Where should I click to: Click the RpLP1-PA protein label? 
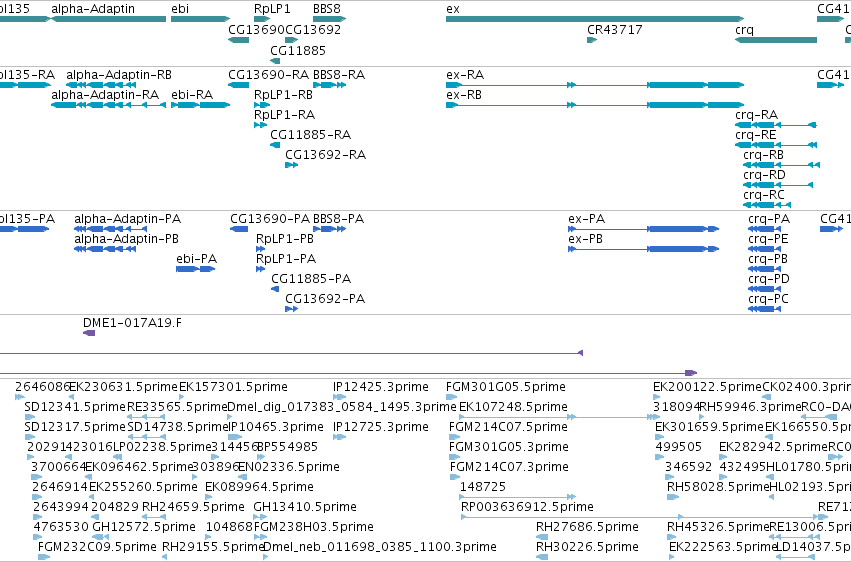tap(286, 259)
